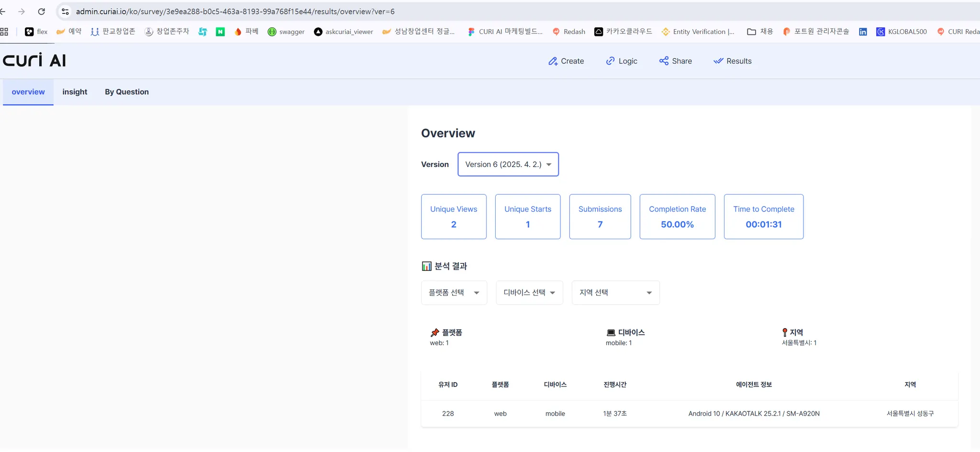The width and height of the screenshot is (980, 452).
Task: Open the 예약 bookmark
Action: pos(69,32)
